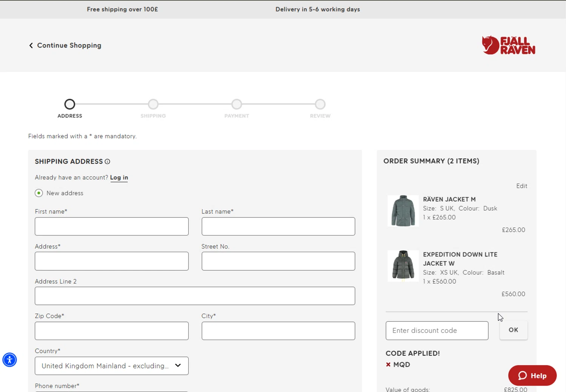Image resolution: width=566 pixels, height=392 pixels.
Task: Click the Räven Jacket M thumbnail
Action: point(403,211)
